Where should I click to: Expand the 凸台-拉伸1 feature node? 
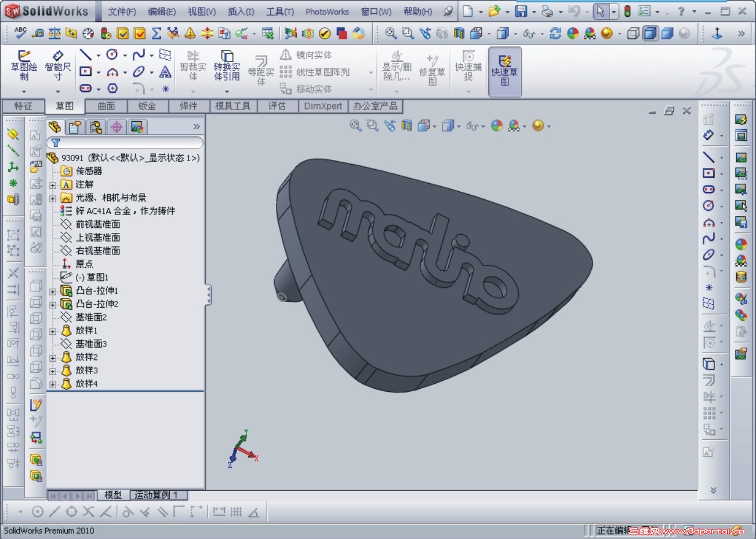[x=53, y=292]
